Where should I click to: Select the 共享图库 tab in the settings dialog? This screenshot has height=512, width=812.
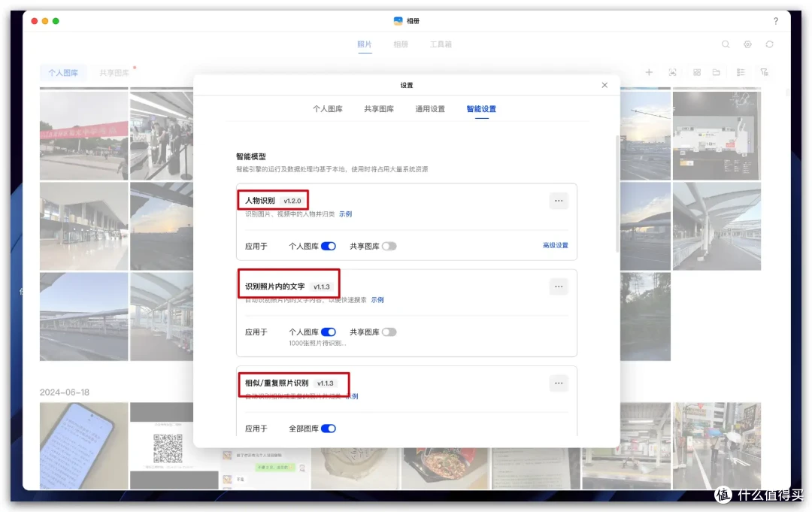(379, 109)
